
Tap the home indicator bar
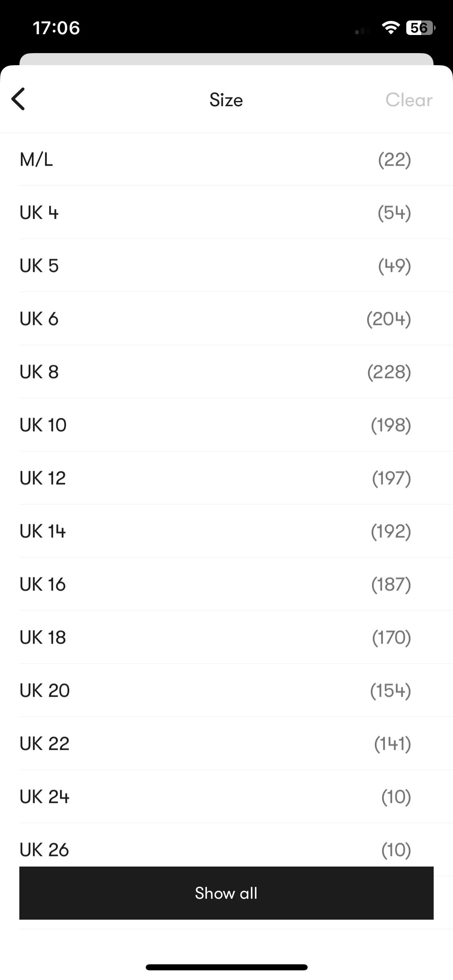[x=226, y=967]
